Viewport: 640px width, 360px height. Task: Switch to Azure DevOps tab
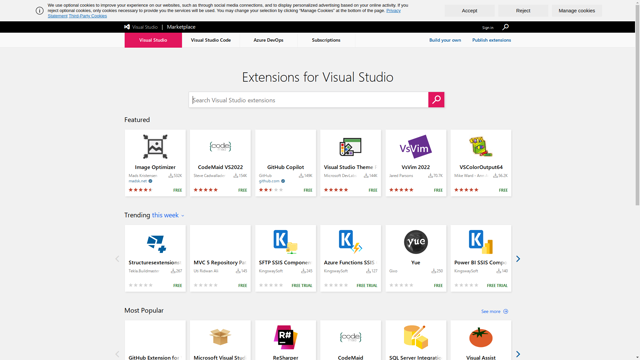pyautogui.click(x=268, y=40)
